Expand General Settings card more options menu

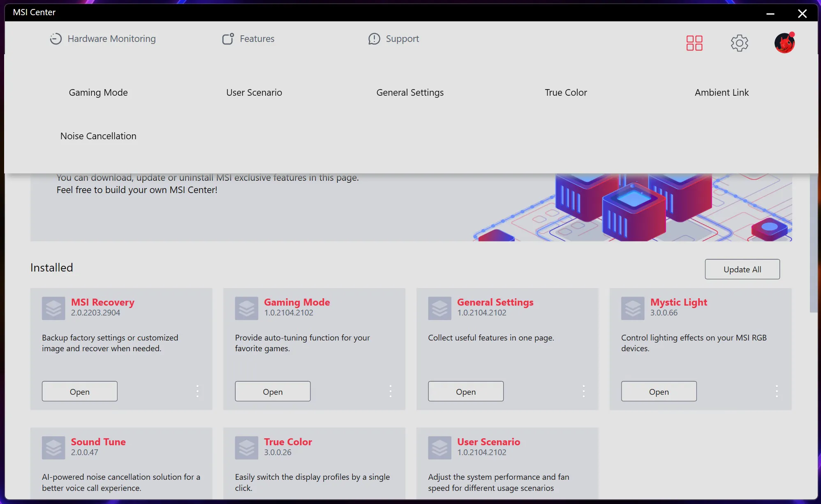pos(583,391)
